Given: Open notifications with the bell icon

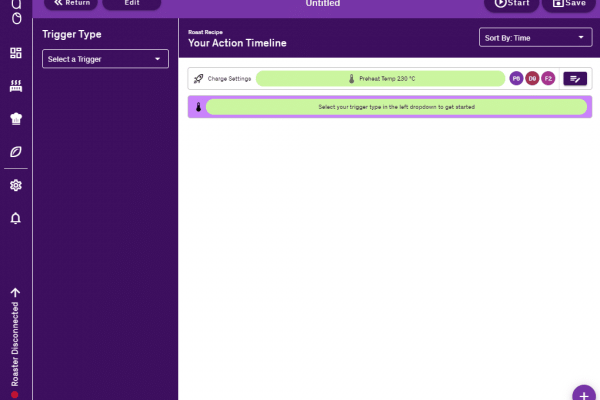Looking at the screenshot, I should [15, 218].
